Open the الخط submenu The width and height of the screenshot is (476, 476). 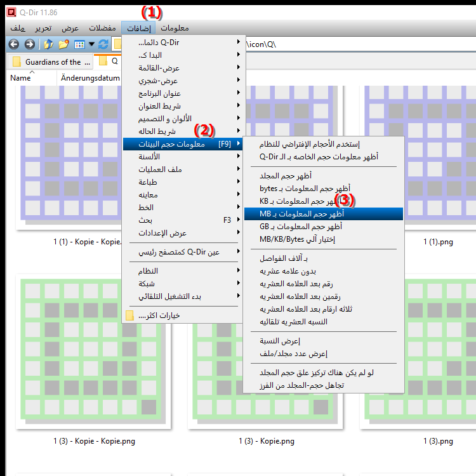[182, 208]
